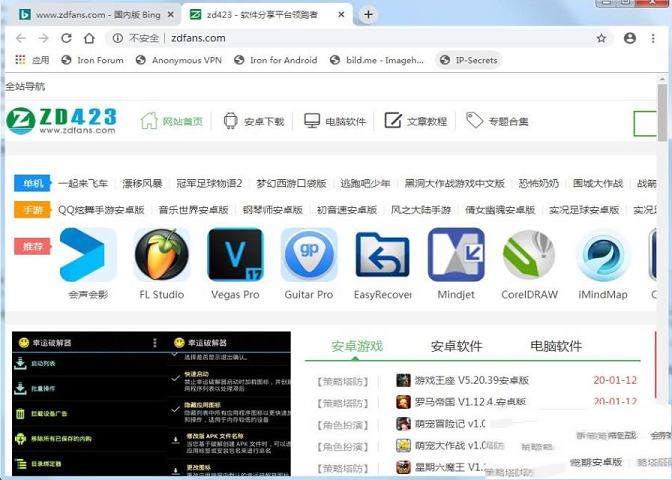The width and height of the screenshot is (672, 480).
Task: Open the 黑洞大作战游戏中文版 link
Action: (x=455, y=183)
